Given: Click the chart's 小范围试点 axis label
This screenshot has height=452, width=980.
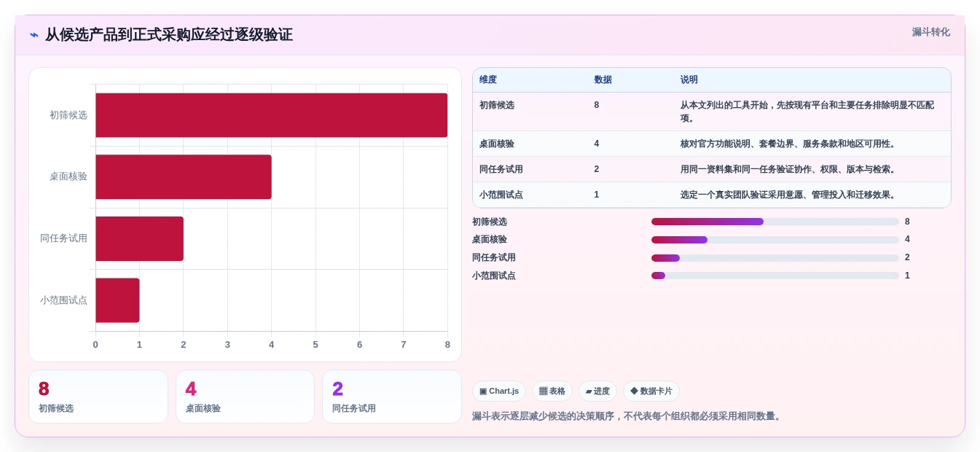Looking at the screenshot, I should coord(64,300).
